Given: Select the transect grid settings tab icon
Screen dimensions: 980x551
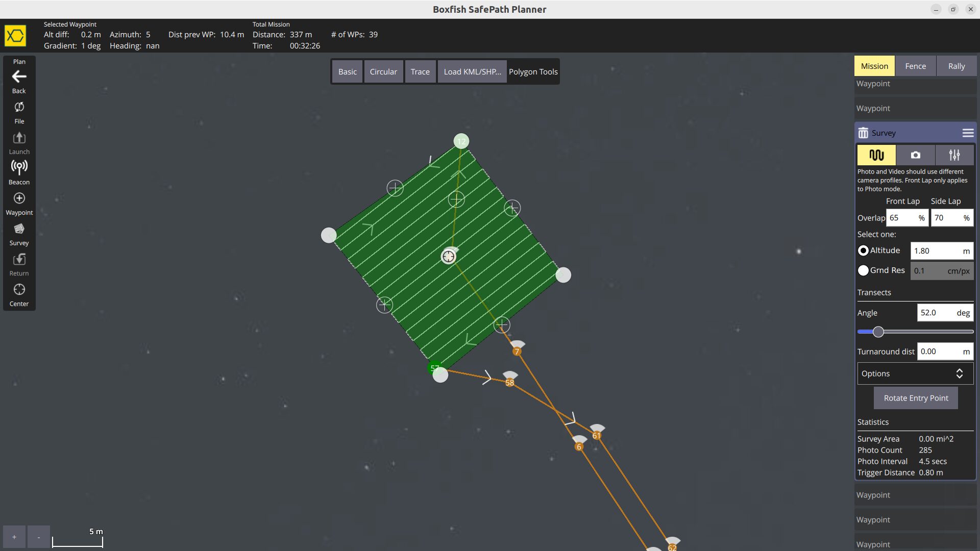Looking at the screenshot, I should pos(876,155).
